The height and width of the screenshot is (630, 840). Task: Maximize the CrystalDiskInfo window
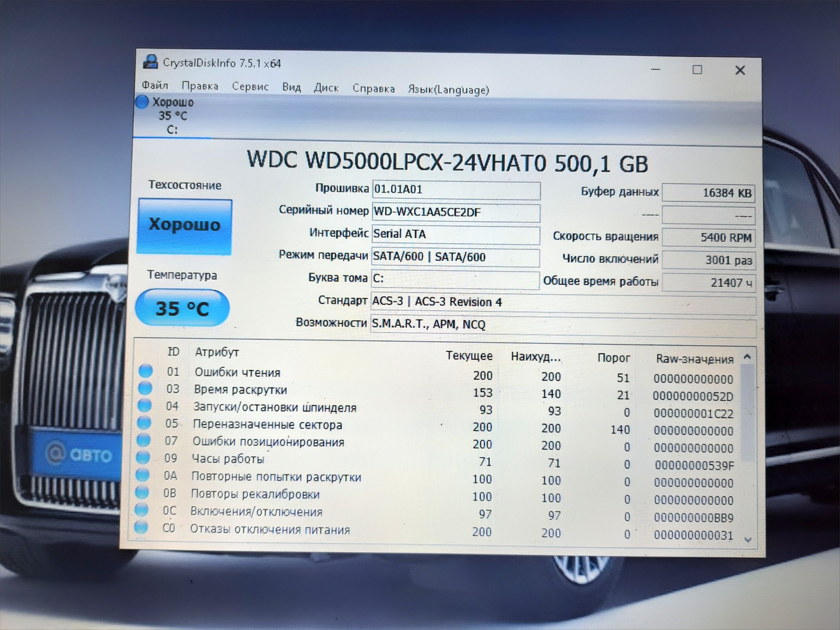coord(697,70)
